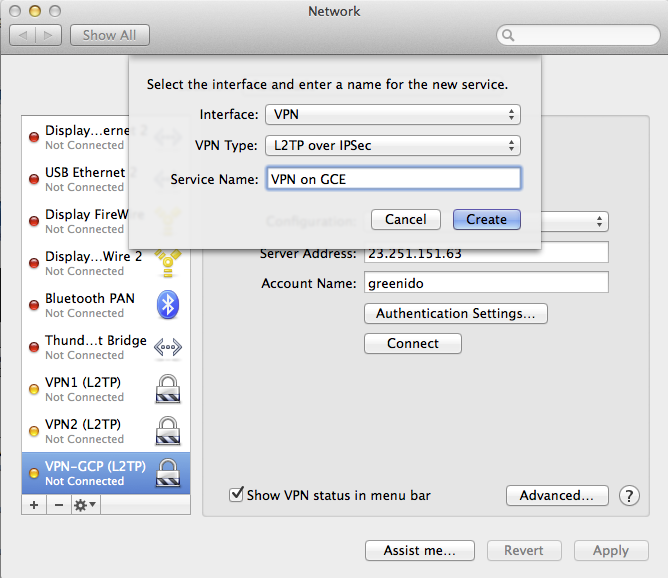Open the Interface dropdown set to VPN

click(x=392, y=115)
